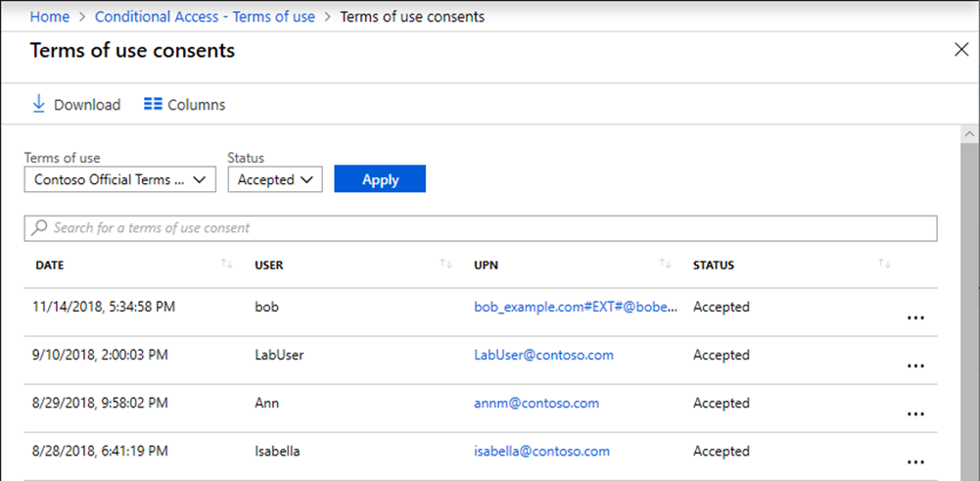The width and height of the screenshot is (980, 481).
Task: Select date 8/29/2018, 9:58:02 PM
Action: 100,404
